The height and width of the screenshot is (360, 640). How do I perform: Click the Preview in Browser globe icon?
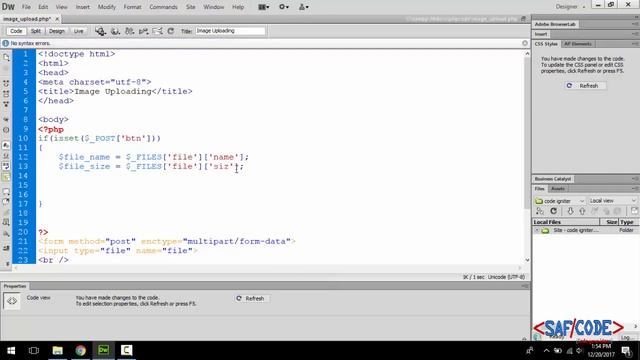point(116,31)
